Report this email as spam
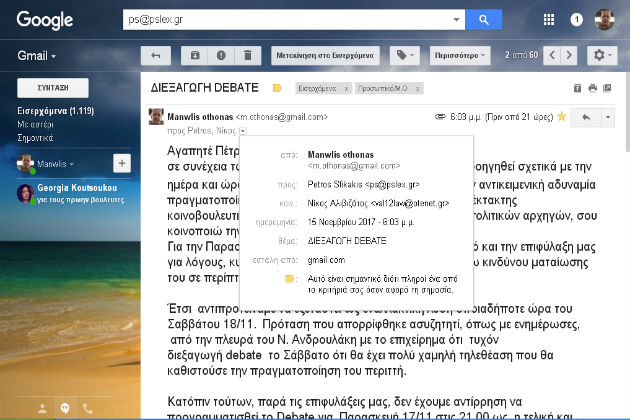The width and height of the screenshot is (630, 420). (x=221, y=55)
